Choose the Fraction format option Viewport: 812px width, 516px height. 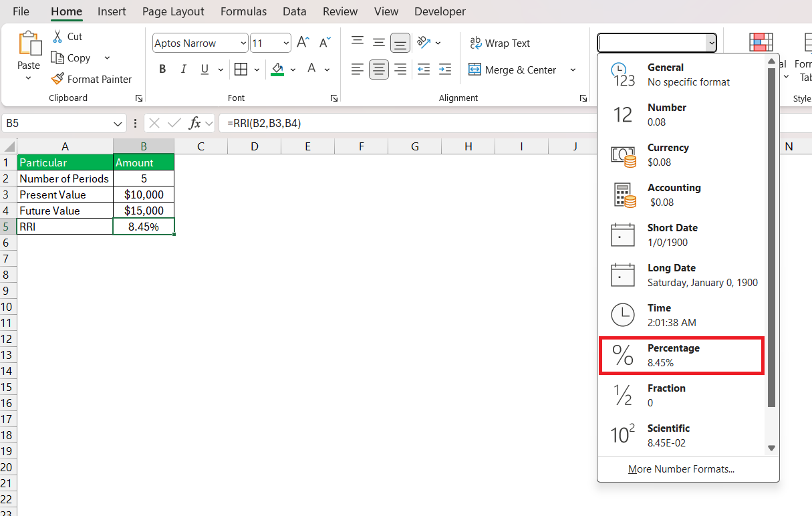click(x=682, y=396)
